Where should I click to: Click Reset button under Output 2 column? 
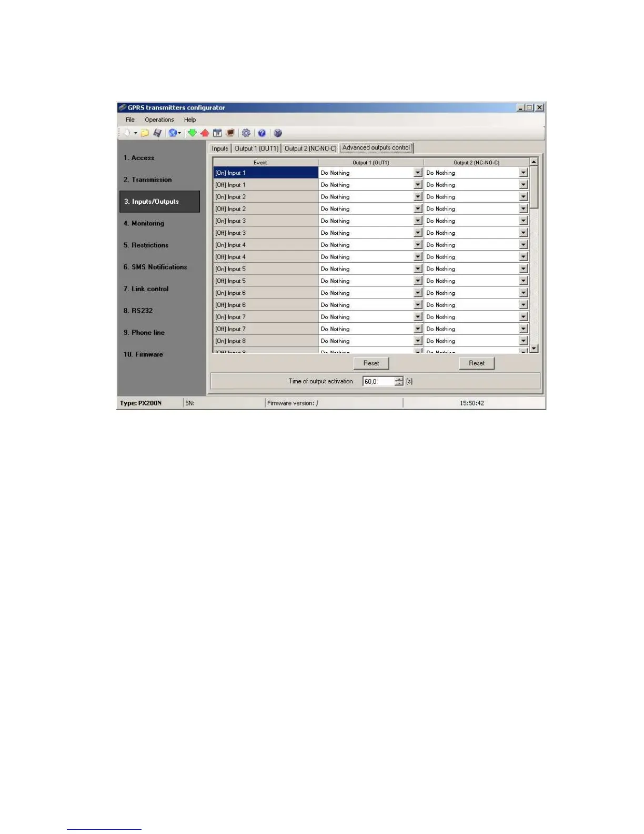[x=477, y=363]
